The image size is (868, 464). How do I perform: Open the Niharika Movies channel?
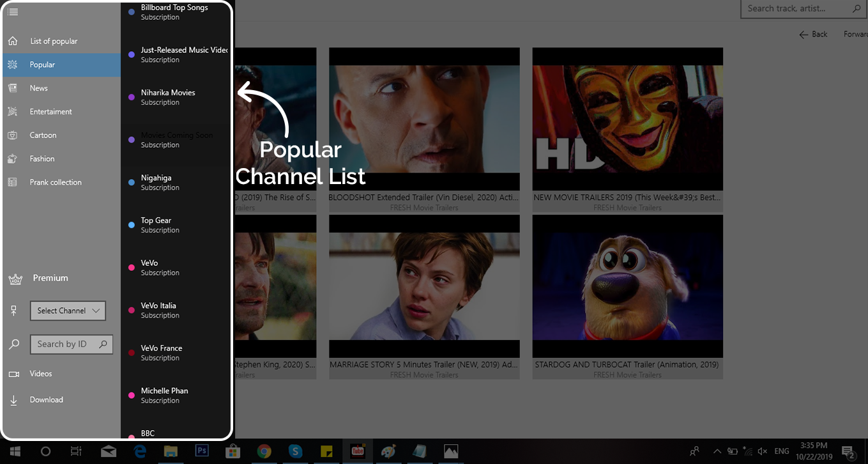(x=176, y=97)
